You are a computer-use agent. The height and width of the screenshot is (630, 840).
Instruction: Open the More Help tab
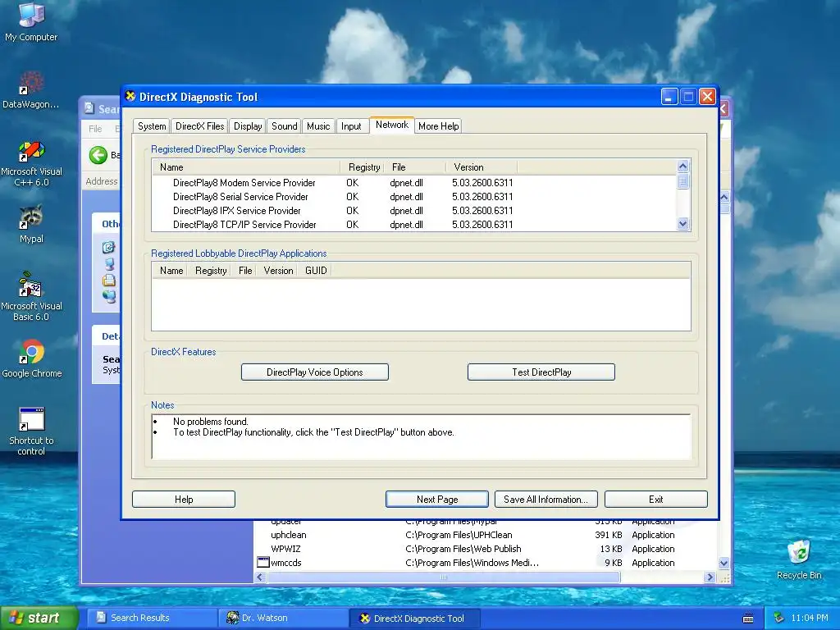438,126
